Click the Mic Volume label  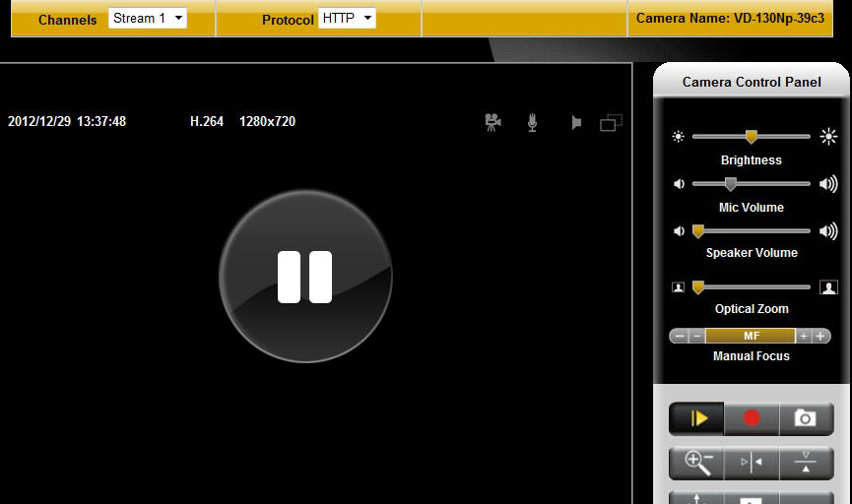coord(751,208)
